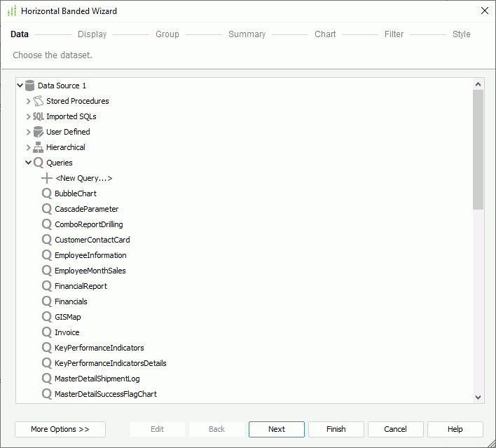Go to the Display wizard step
Viewport: 496px width, 448px height.
(x=92, y=34)
